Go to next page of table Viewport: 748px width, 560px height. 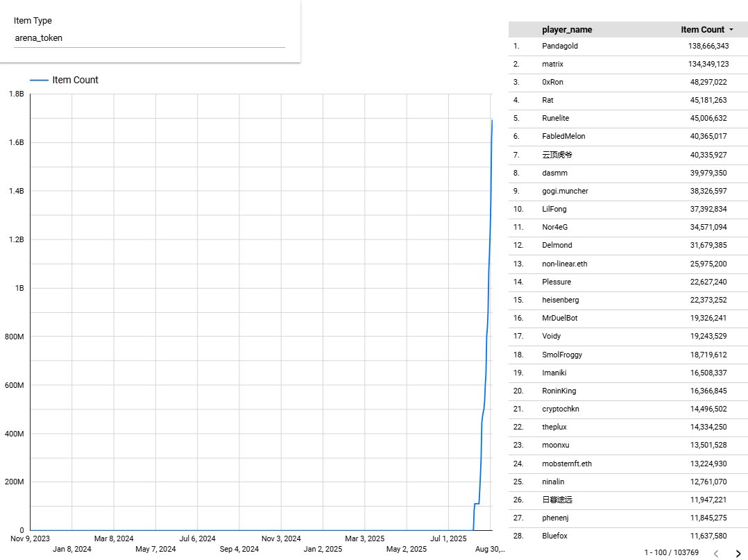(738, 553)
